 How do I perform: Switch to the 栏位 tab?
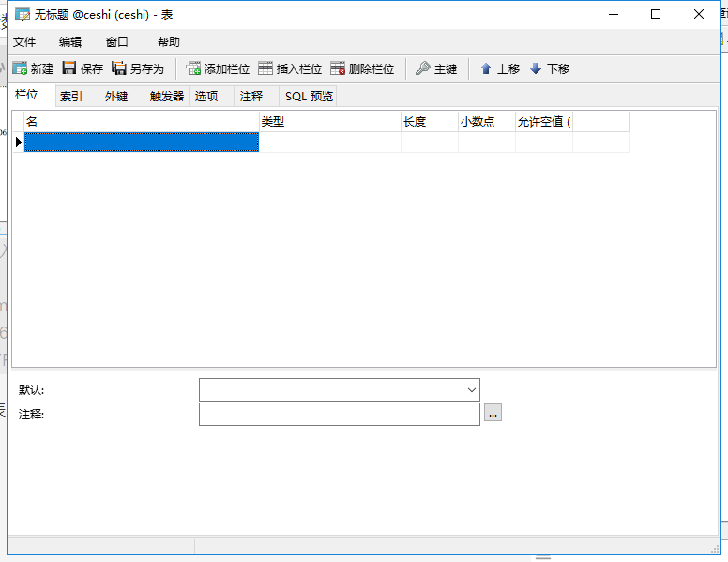tap(32, 95)
